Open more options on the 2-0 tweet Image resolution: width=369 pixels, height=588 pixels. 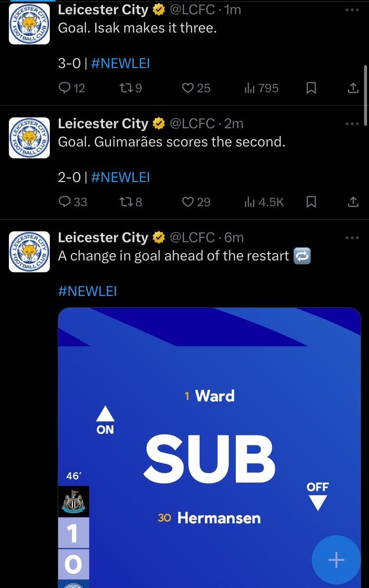[x=352, y=124]
